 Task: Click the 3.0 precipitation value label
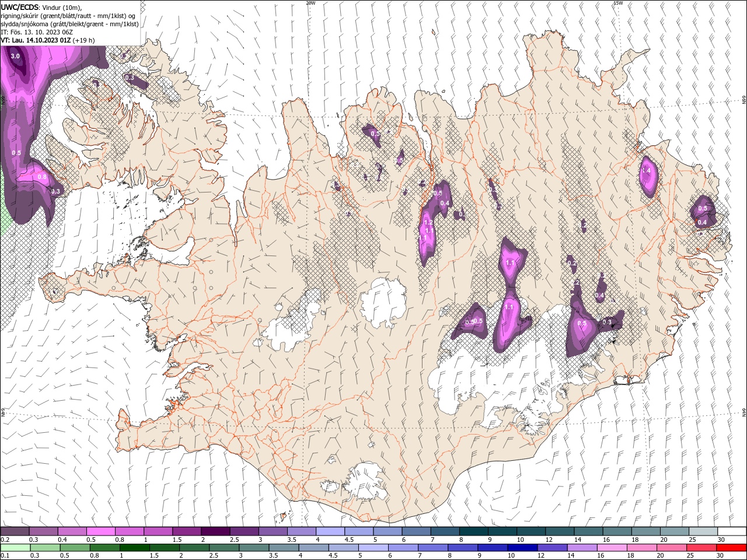[16, 56]
